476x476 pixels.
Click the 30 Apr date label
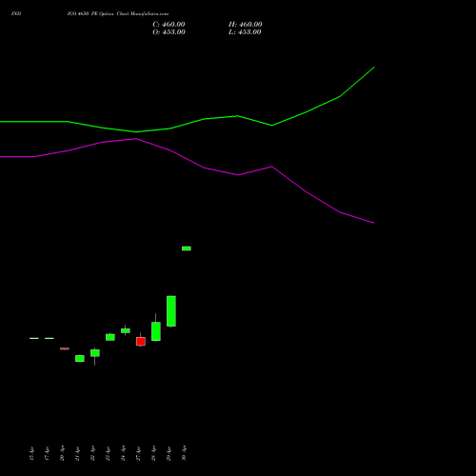(185, 453)
